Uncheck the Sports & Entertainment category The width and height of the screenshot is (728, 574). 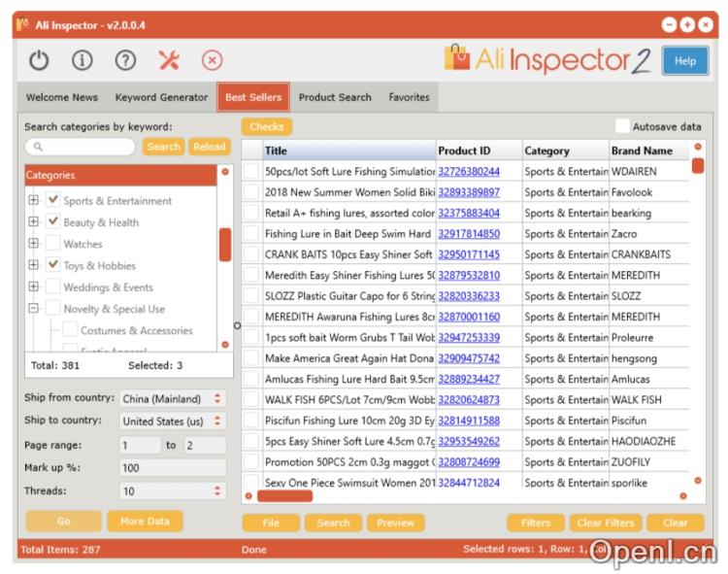click(53, 201)
